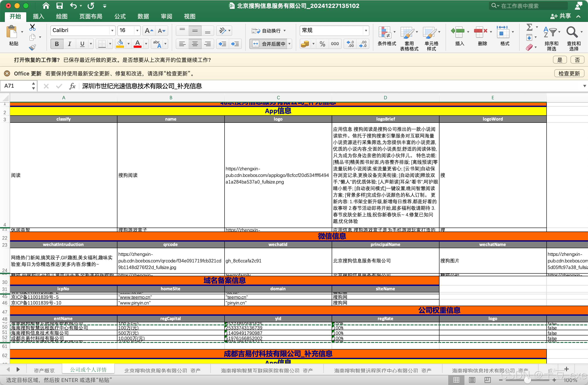Click the Insert cells (插入) icon
Screen dimensions: 588x385
pos(458,32)
